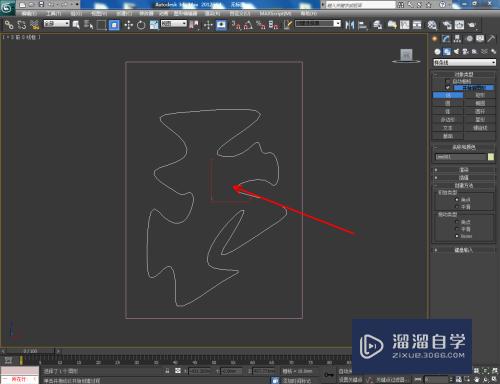Select Shapes category icon in Create panel
This screenshot has width=500, height=384.
coord(447,52)
